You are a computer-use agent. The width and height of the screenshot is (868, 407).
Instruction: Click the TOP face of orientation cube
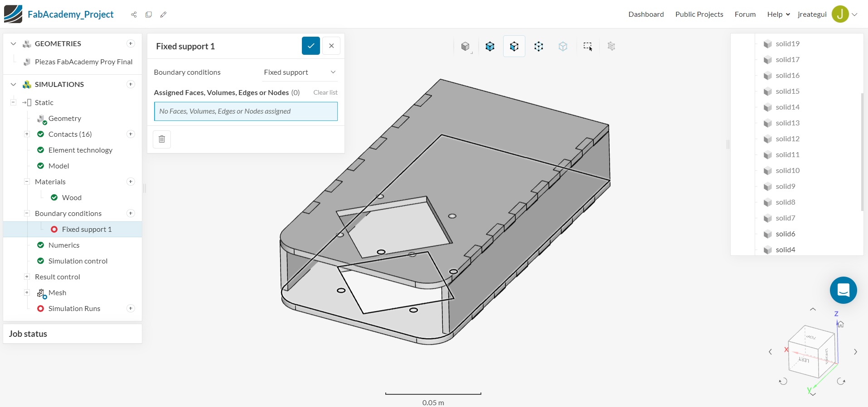pos(811,337)
